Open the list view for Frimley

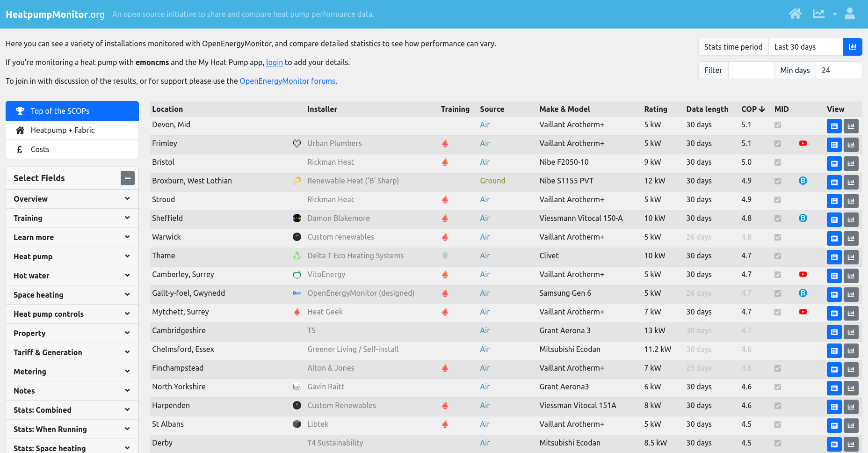pos(834,145)
